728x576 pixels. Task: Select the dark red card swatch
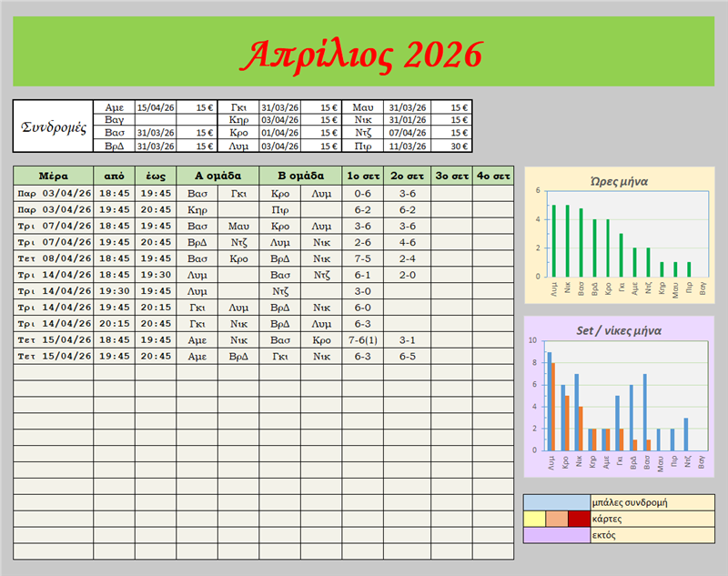click(x=579, y=519)
